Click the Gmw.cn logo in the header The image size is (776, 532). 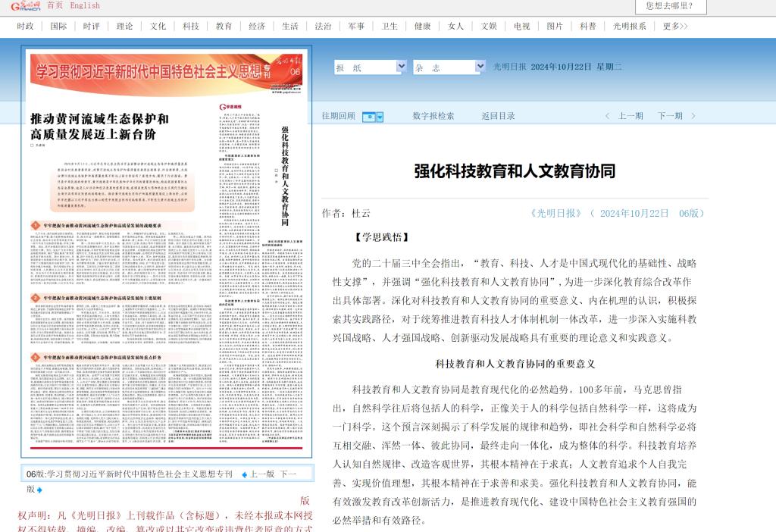26,5
